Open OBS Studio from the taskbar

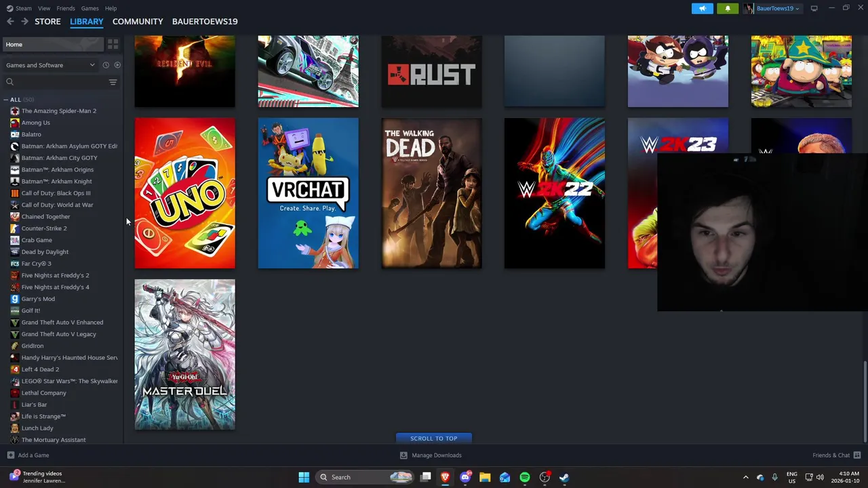point(545,477)
